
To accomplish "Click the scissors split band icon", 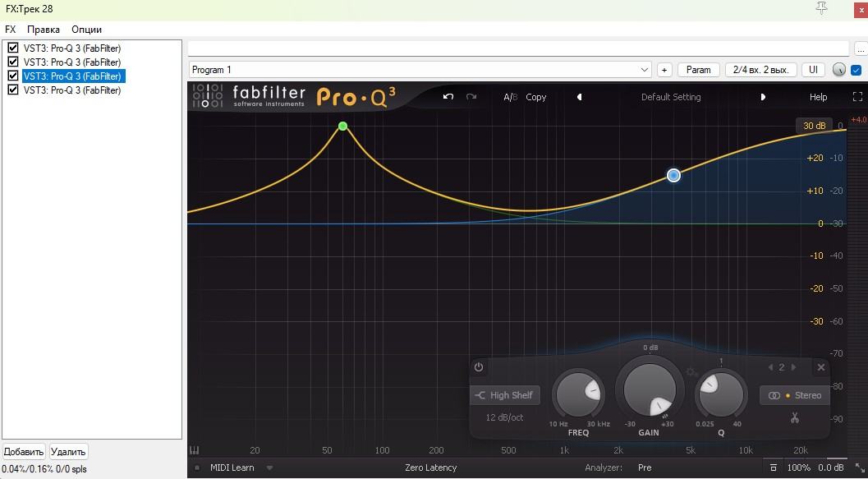I will click(x=795, y=417).
